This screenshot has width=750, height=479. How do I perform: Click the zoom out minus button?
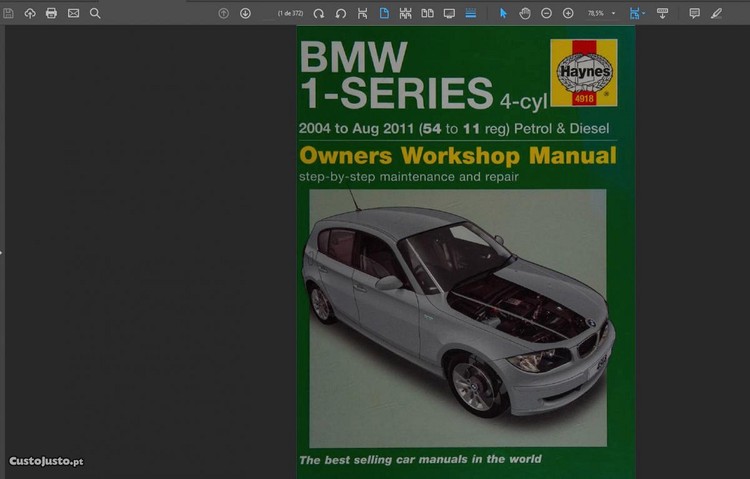tap(546, 13)
